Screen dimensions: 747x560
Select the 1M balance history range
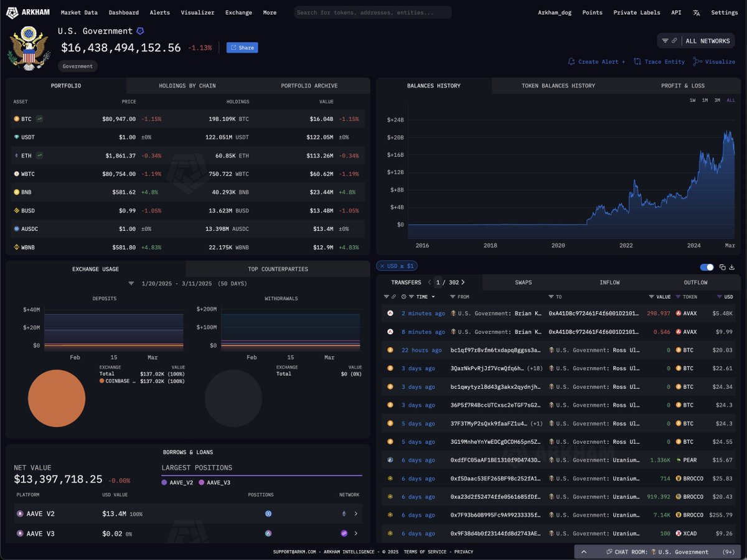(705, 100)
